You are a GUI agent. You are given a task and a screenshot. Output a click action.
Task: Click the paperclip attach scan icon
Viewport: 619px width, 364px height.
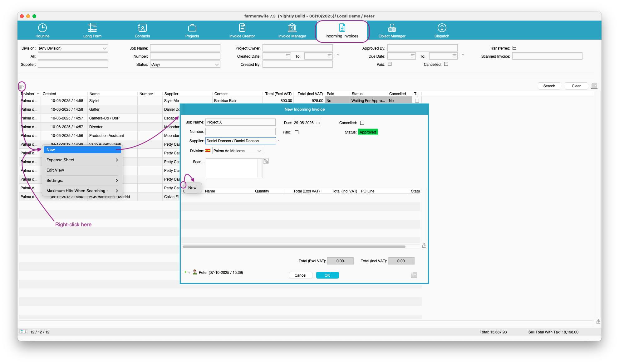[266, 161]
